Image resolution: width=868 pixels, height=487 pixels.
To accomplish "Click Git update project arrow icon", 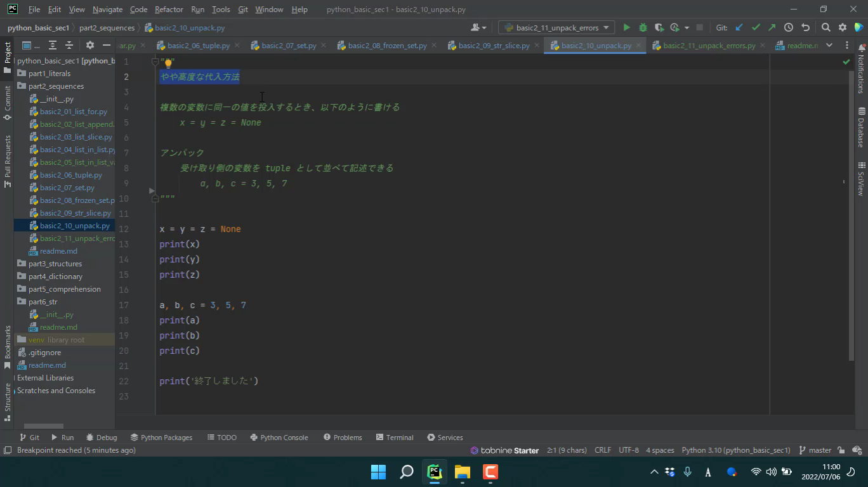I will click(739, 27).
